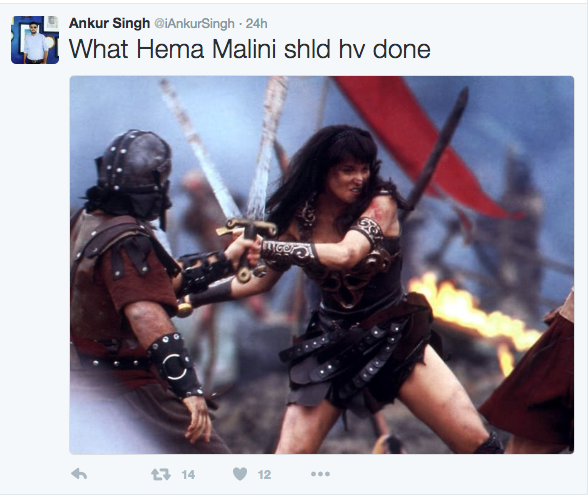Click the crossed swords in the photo
This screenshot has height=495, width=588.
pyautogui.click(x=225, y=150)
